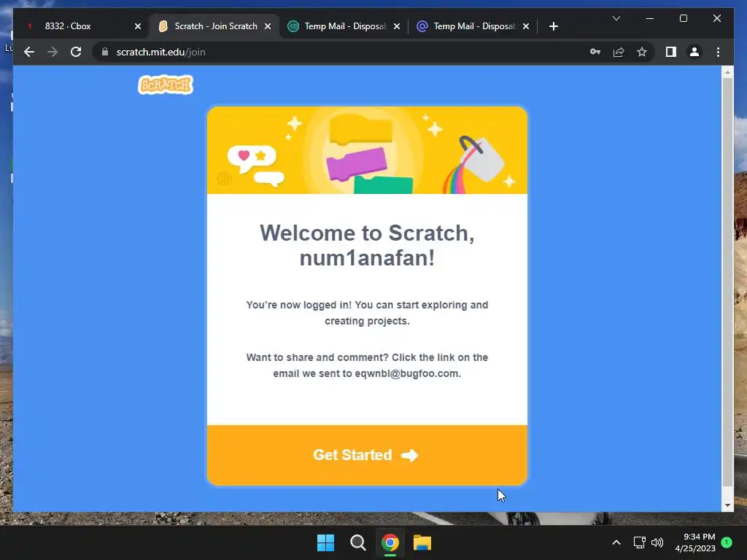Click the Get Started button
The width and height of the screenshot is (747, 560).
point(367,455)
